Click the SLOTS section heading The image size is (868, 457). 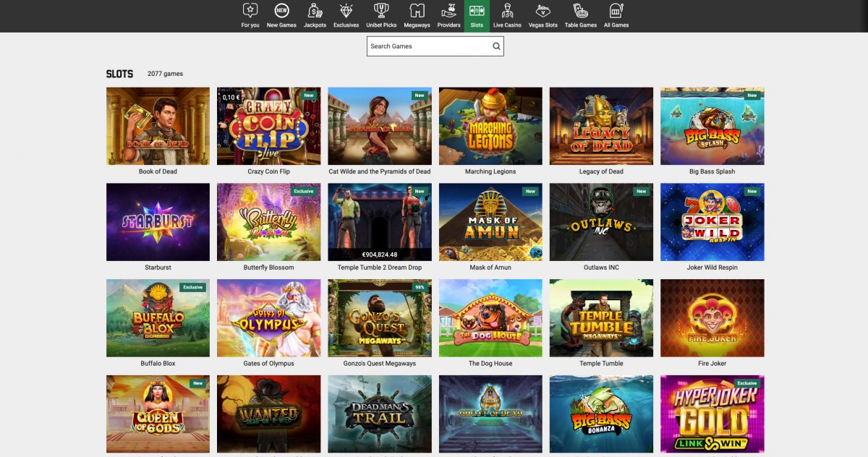point(119,74)
